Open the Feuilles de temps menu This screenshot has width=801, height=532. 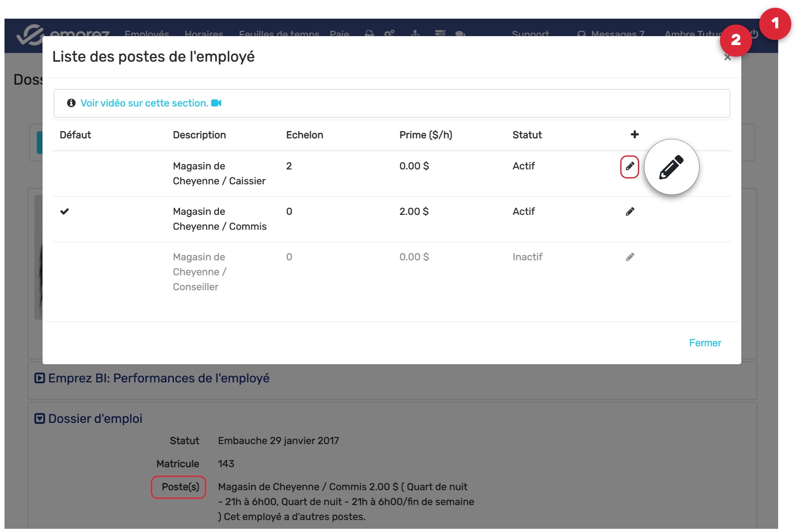pyautogui.click(x=279, y=33)
